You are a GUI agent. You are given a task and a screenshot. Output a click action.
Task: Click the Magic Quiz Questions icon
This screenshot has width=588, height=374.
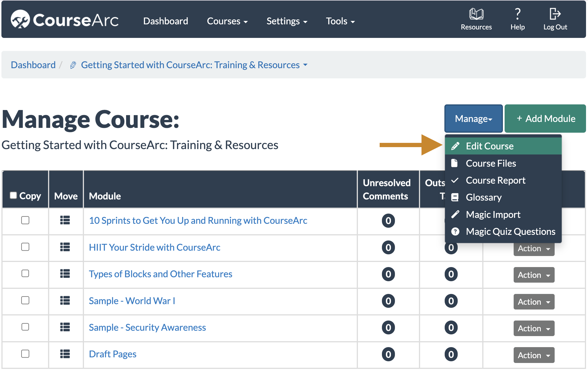tap(455, 231)
